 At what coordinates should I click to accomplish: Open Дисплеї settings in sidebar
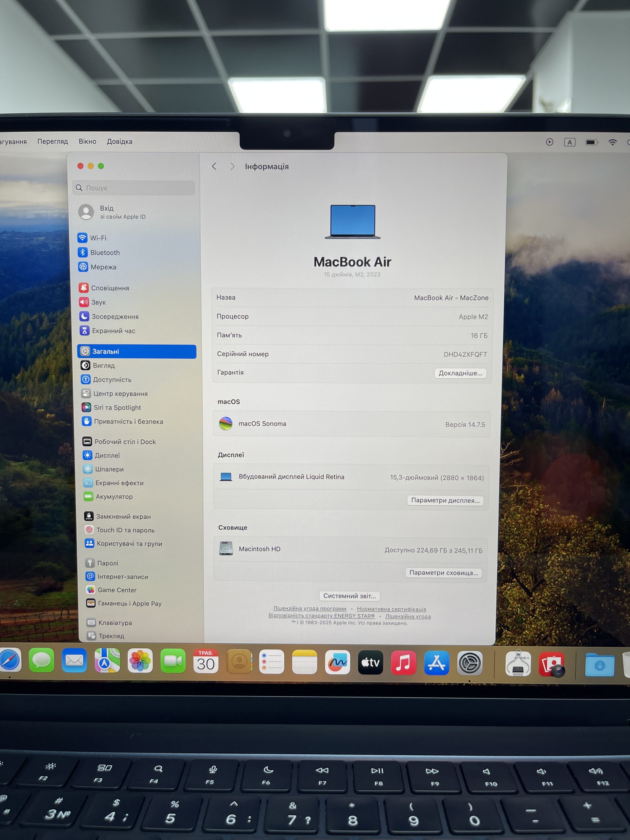click(x=102, y=455)
